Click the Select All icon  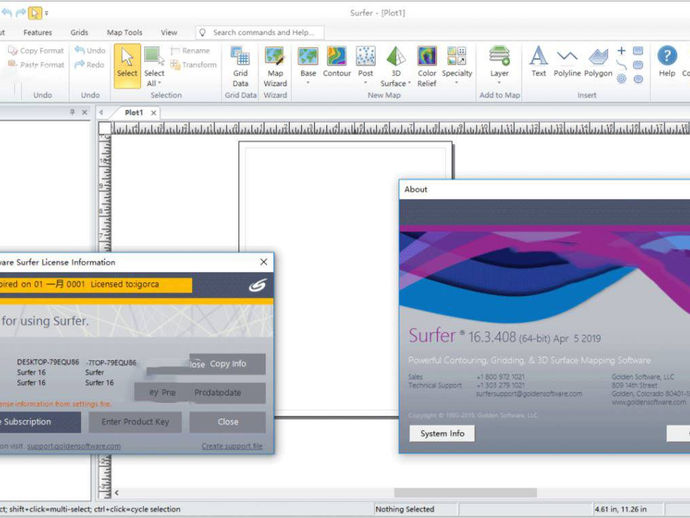click(x=154, y=56)
